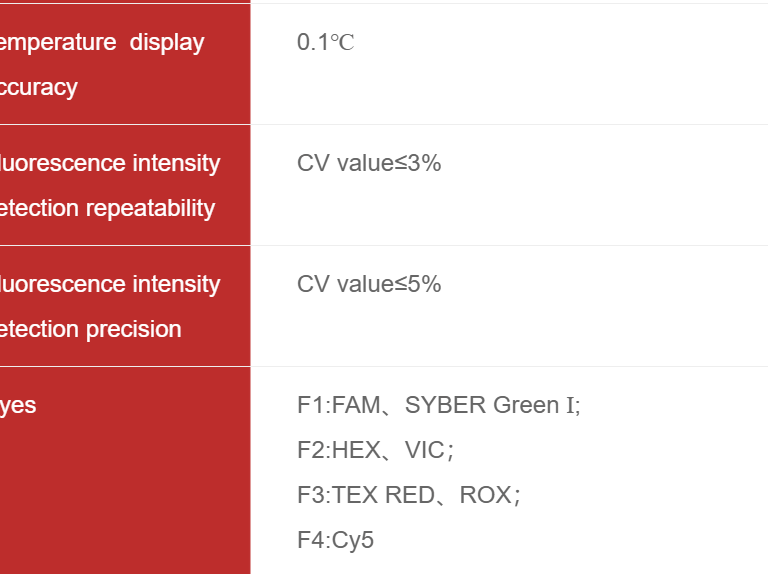Viewport: 768px width, 574px height.
Task: Click the second 'luorescence intensity' header line
Action: point(110,284)
